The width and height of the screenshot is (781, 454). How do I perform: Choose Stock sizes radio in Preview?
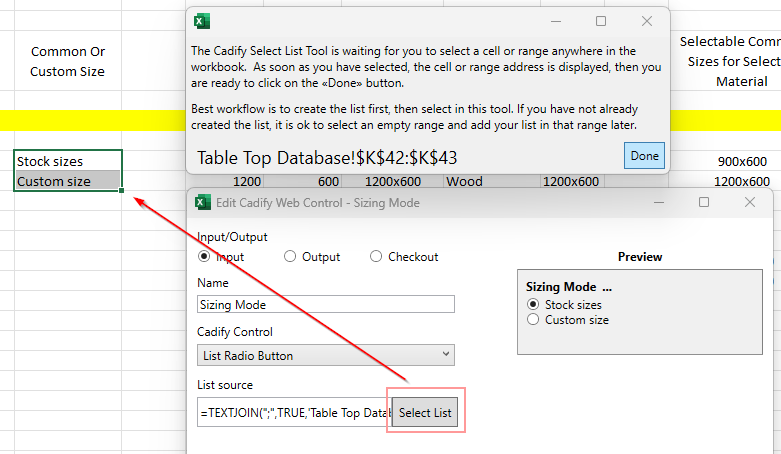533,304
